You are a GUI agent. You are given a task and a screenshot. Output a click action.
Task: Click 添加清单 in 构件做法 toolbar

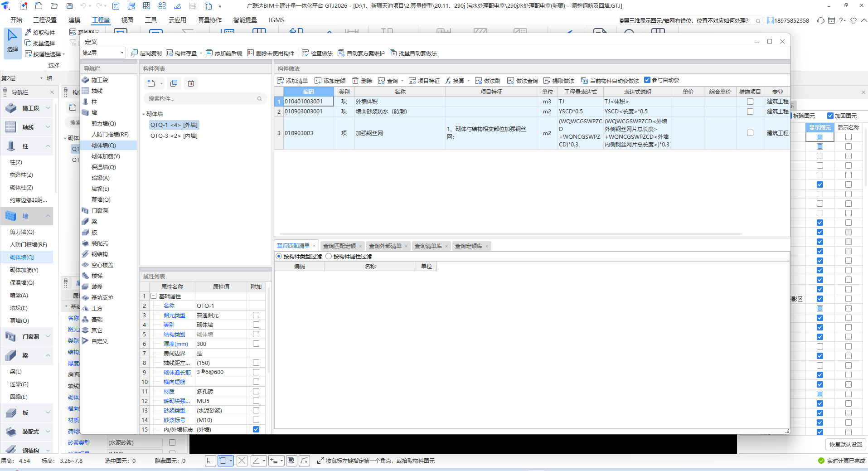(292, 81)
